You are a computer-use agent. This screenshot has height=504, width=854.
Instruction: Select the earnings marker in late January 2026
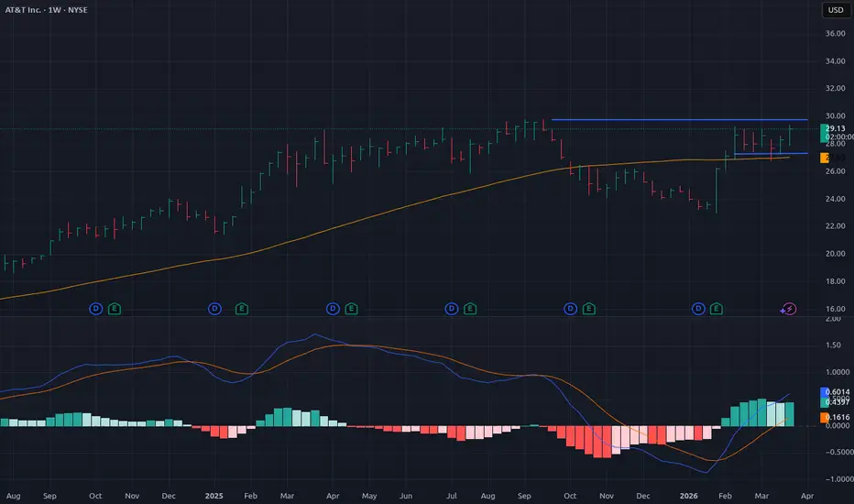tap(717, 309)
